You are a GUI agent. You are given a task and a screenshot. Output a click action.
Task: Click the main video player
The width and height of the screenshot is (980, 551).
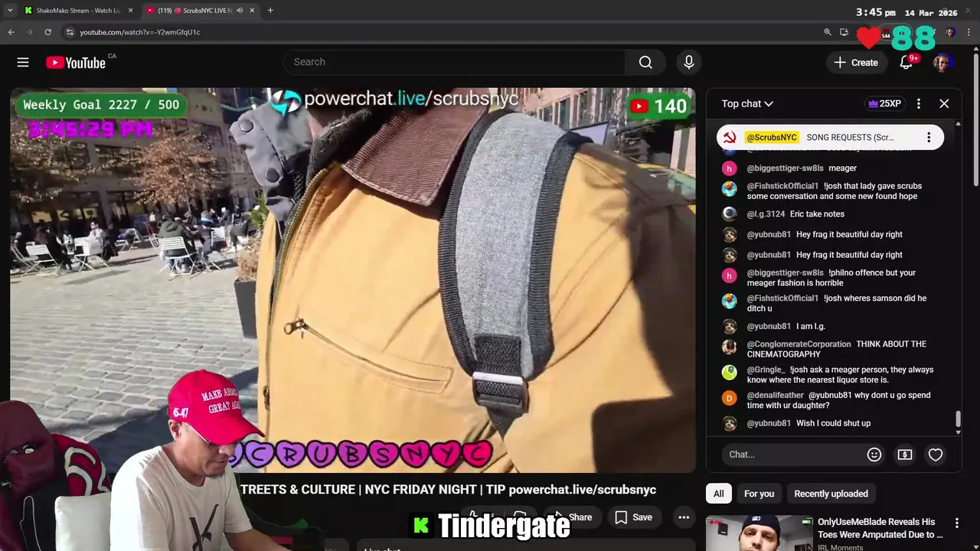(x=352, y=280)
